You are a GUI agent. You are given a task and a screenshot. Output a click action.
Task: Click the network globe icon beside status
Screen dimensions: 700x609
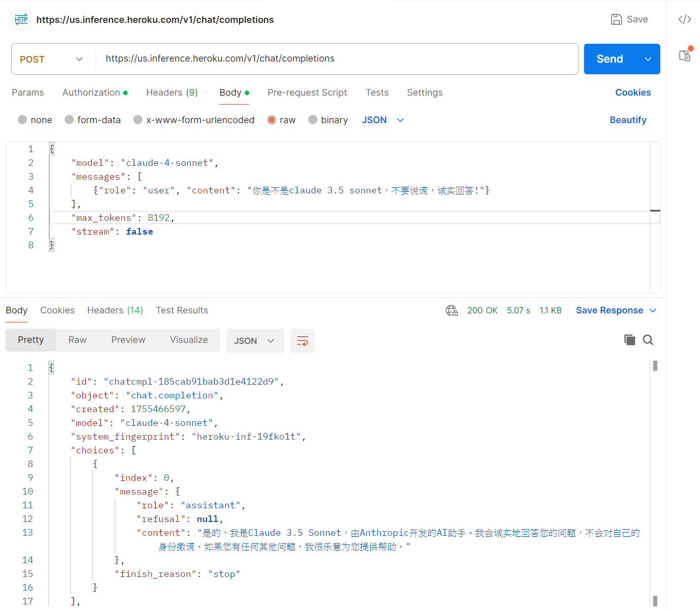coord(451,310)
